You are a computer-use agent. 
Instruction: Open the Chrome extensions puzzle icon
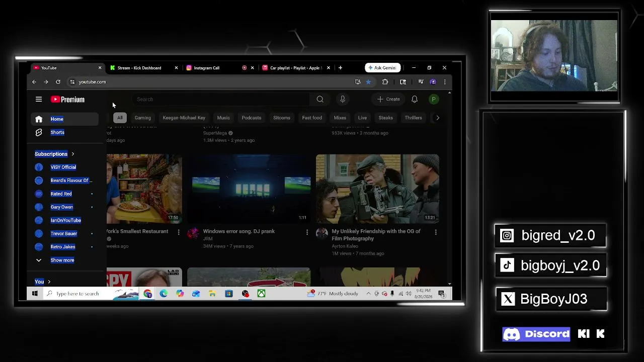tap(385, 81)
